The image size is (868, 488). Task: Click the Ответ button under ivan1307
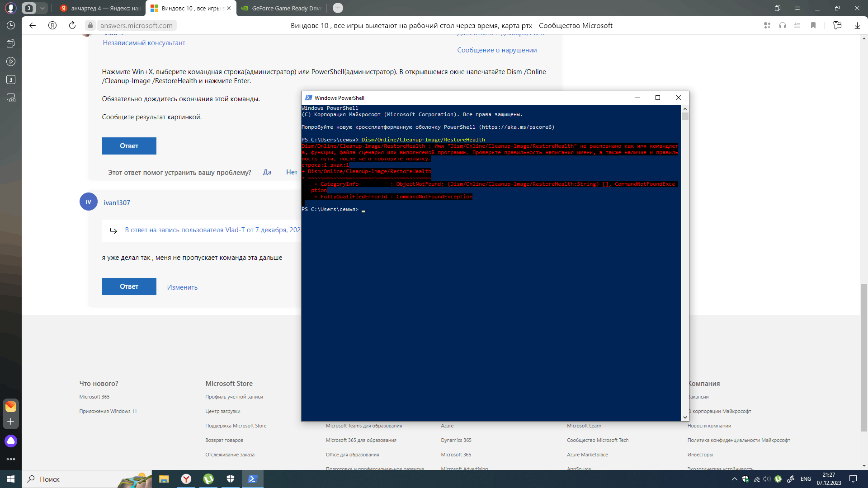(x=129, y=286)
